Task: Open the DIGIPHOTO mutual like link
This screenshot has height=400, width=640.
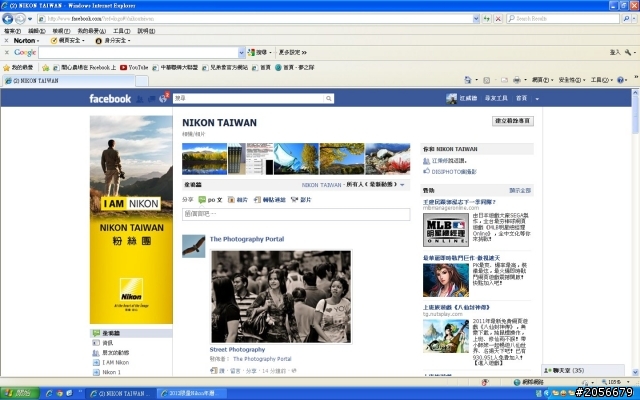Action: tap(454, 172)
